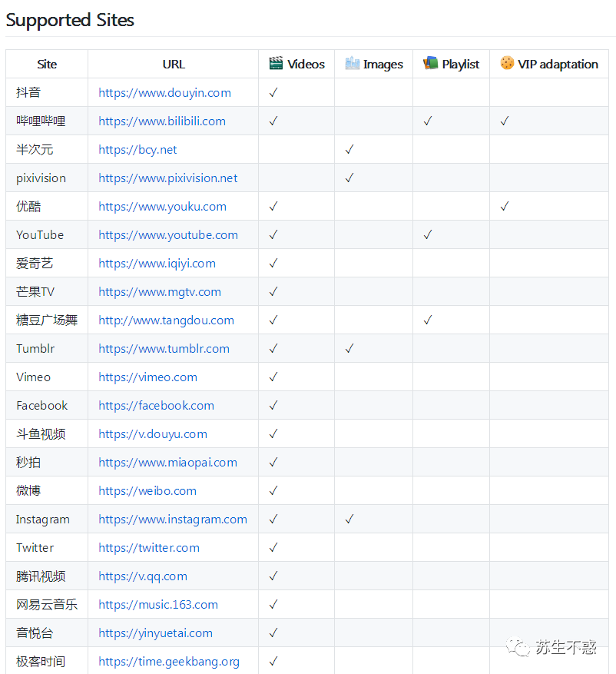Screen dimensions: 616x674
Task: Select the Playlist column header text
Action: (x=461, y=64)
